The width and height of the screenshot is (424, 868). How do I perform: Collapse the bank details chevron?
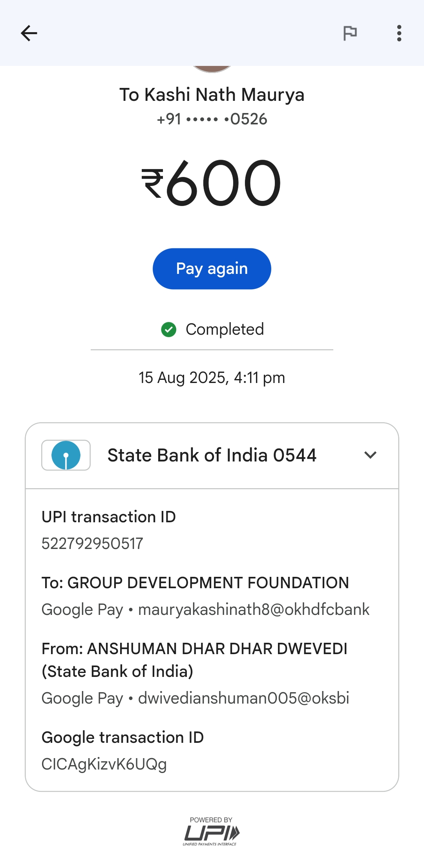[x=370, y=455]
